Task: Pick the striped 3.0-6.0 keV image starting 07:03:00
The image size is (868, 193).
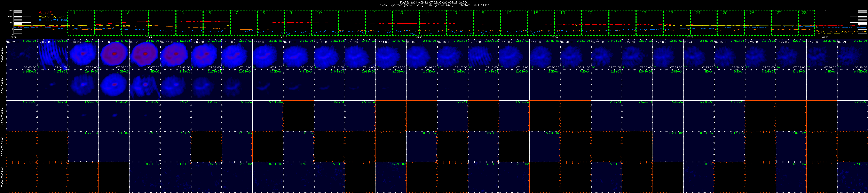Action: coord(52,54)
